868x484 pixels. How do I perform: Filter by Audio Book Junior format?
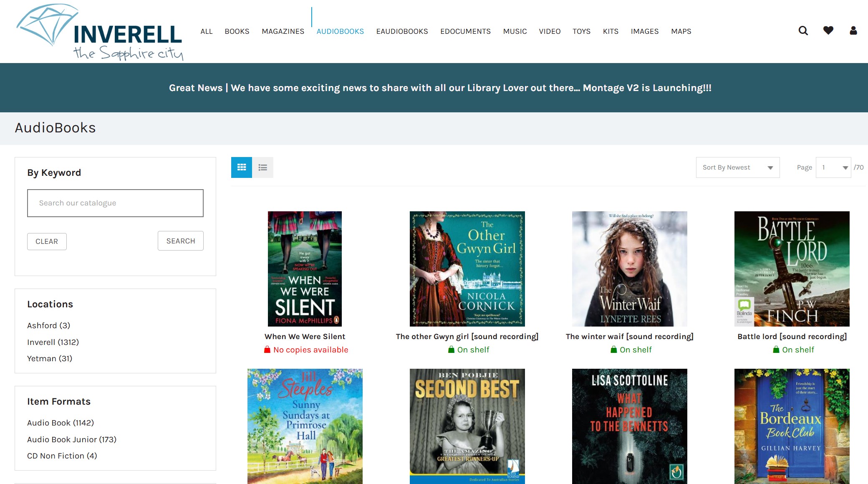coord(72,439)
